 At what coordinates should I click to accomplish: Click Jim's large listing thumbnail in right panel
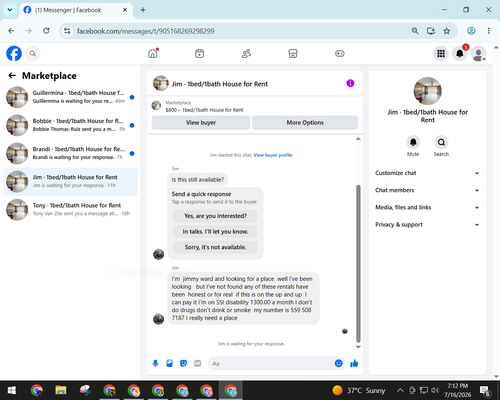[x=427, y=91]
